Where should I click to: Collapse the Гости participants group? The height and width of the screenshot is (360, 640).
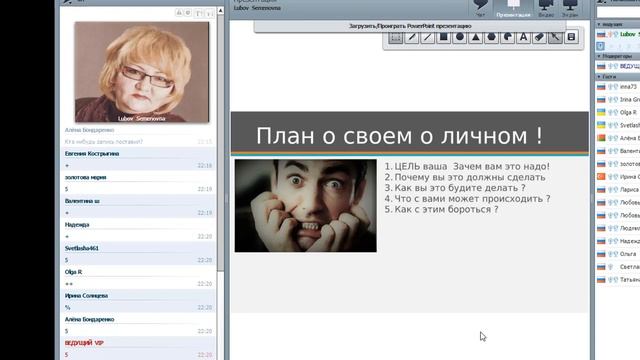[x=599, y=77]
